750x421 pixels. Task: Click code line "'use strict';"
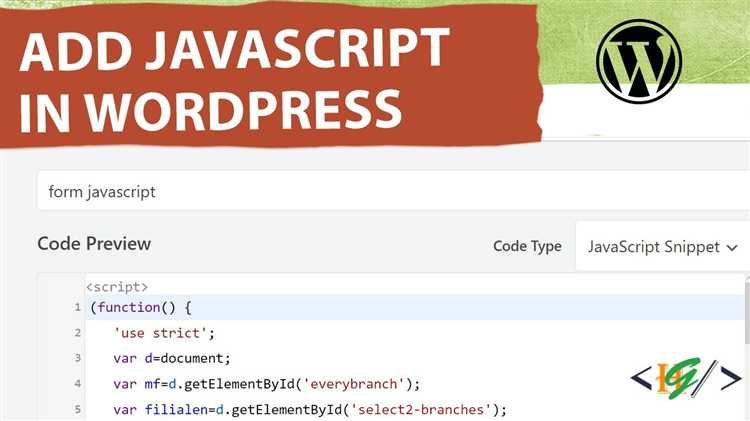coord(164,333)
